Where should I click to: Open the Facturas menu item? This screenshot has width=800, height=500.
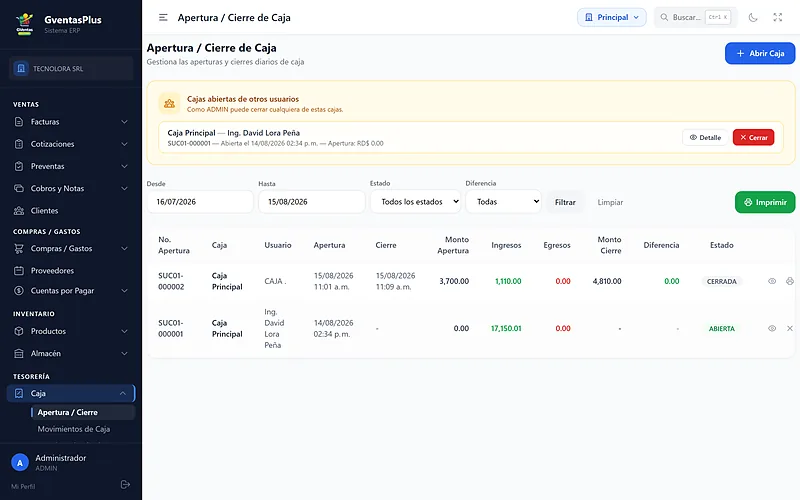tap(70, 122)
